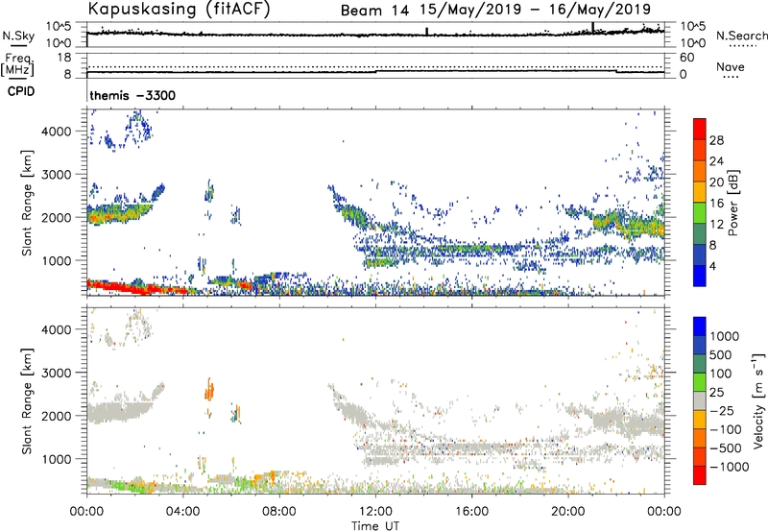The width and height of the screenshot is (768, 532).
Task: Pick the blue bottom segment of the power colorbar
Action: pos(700,277)
